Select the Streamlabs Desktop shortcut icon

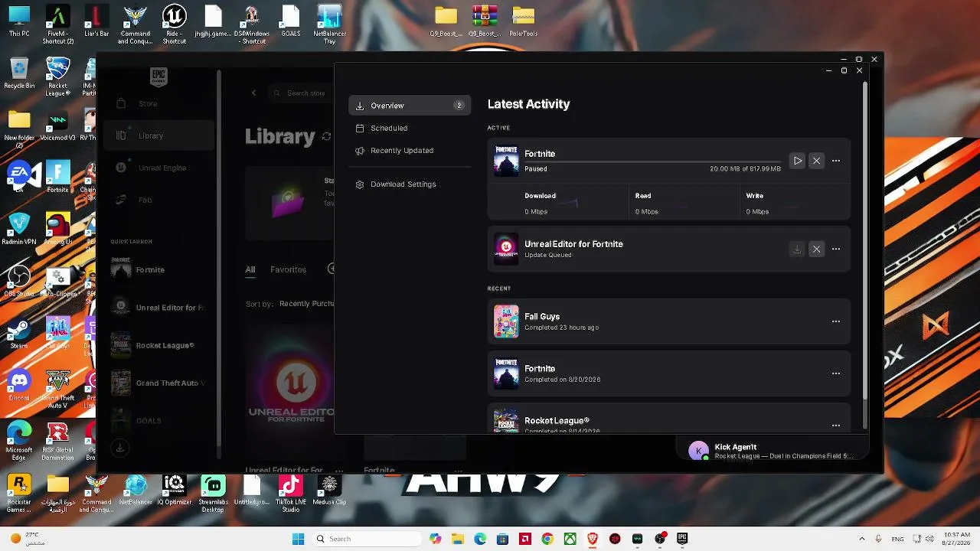click(x=213, y=494)
